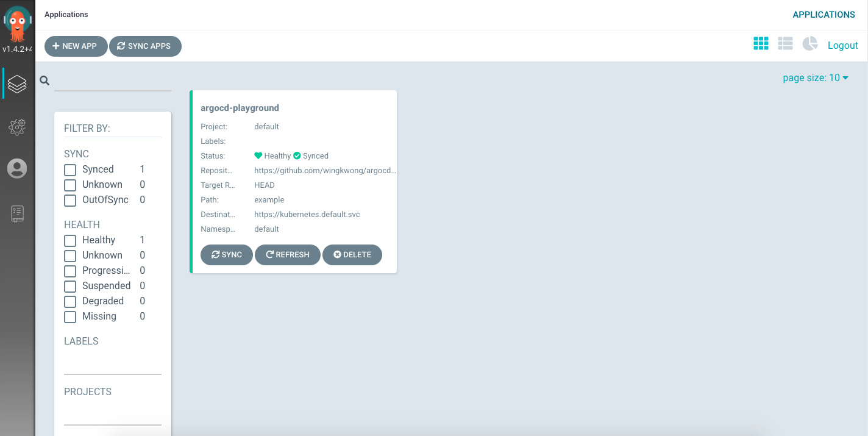Focus the PROJECTS filter input field
This screenshot has width=868, height=436.
(x=113, y=415)
